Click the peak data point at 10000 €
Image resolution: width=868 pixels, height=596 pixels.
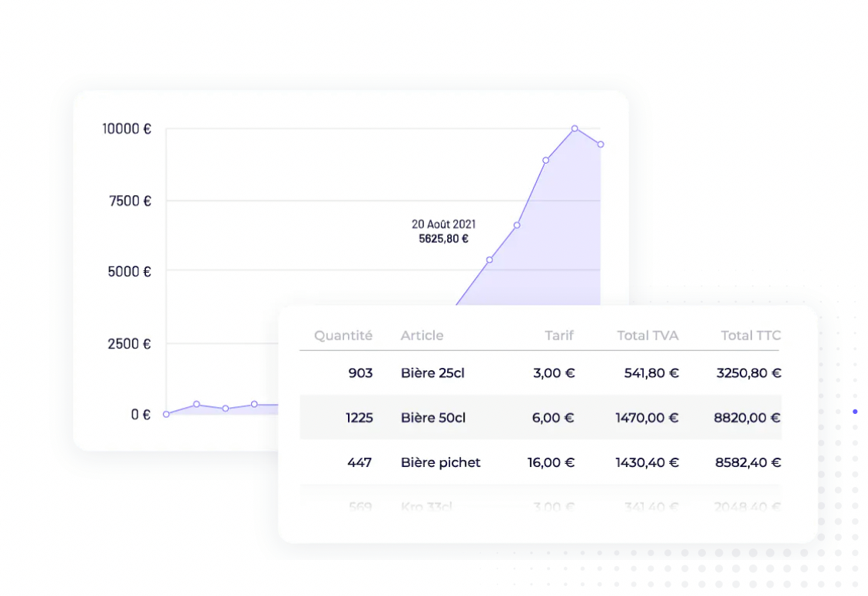click(x=575, y=128)
